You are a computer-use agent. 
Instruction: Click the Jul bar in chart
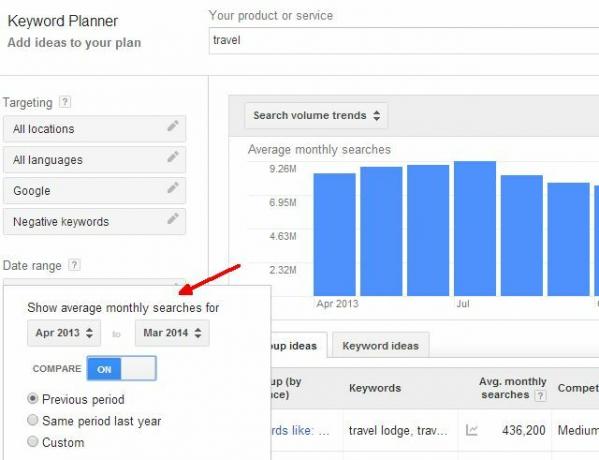(x=475, y=228)
